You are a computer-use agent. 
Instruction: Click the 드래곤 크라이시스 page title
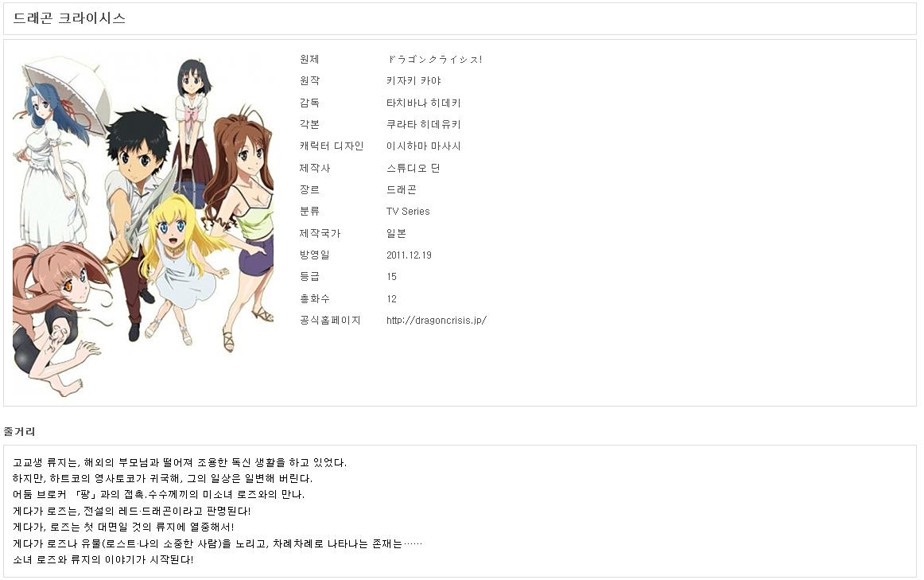click(x=69, y=18)
